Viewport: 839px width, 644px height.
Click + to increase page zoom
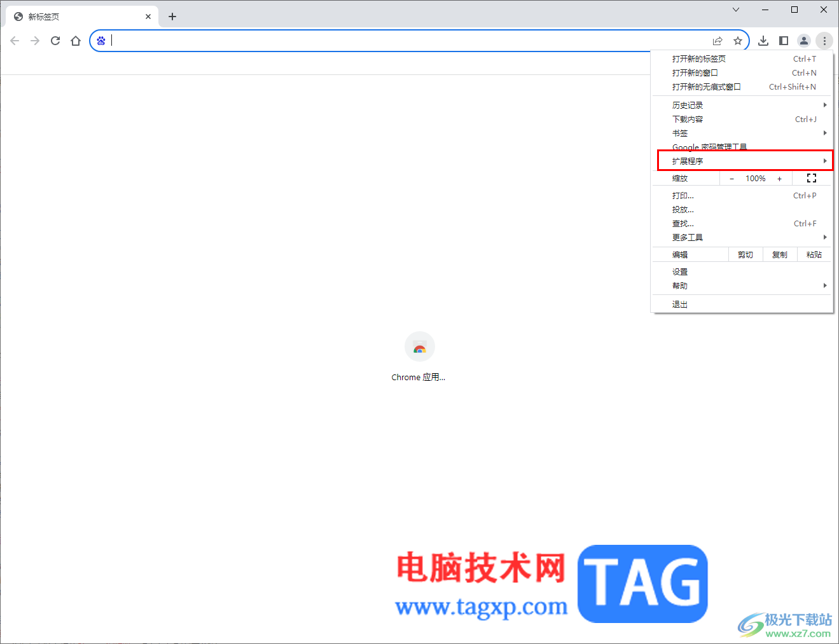click(779, 178)
